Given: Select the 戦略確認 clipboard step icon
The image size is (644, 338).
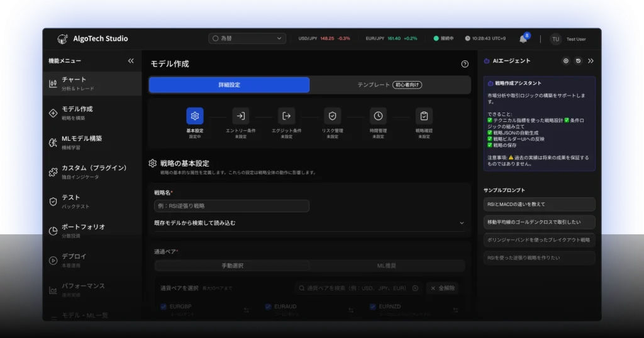Looking at the screenshot, I should pyautogui.click(x=424, y=116).
